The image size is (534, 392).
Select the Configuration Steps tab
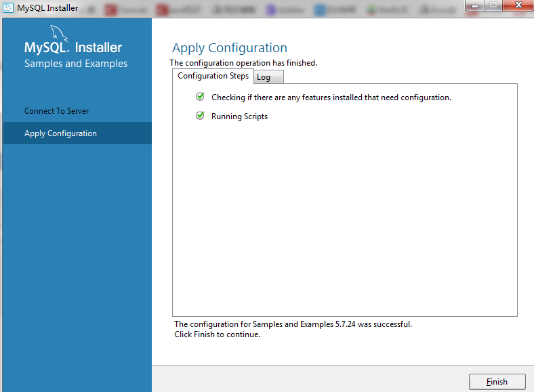pos(213,76)
